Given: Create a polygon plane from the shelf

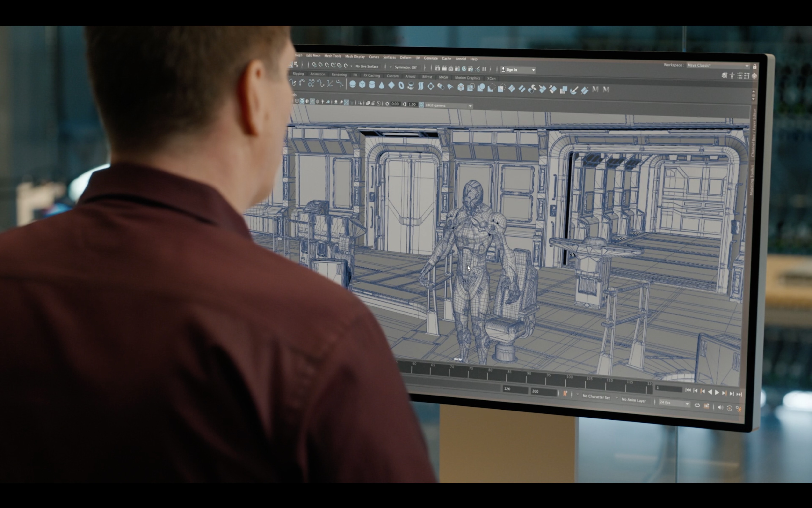Looking at the screenshot, I should tap(391, 85).
